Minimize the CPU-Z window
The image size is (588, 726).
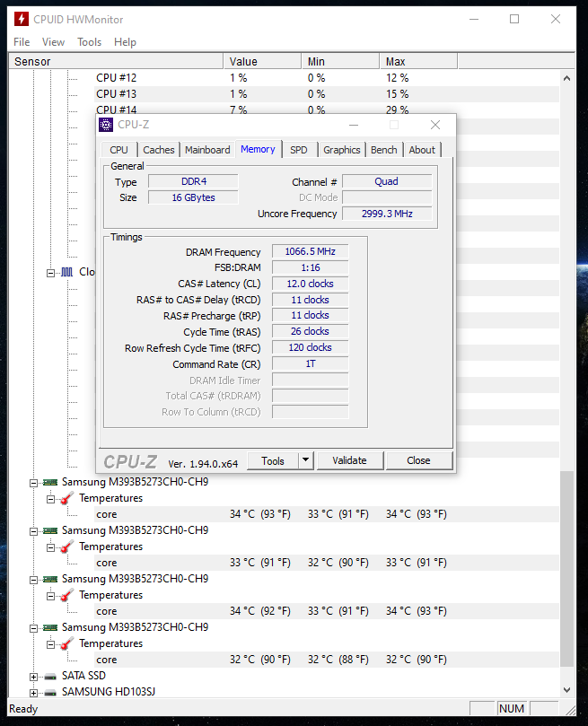pos(354,125)
